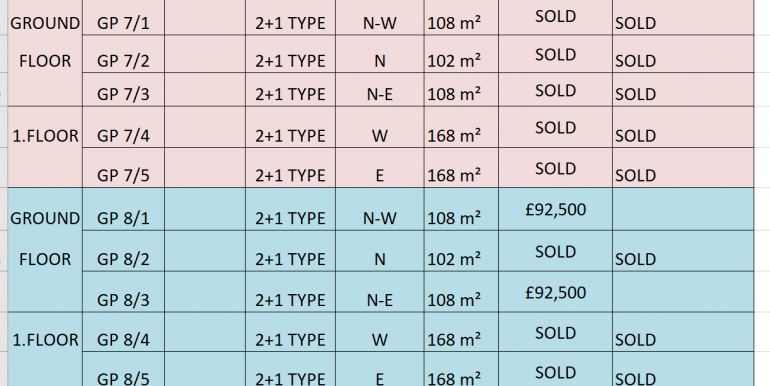This screenshot has width=770, height=386.
Task: Select the 2+1 TYPE cell for GP 7/5
Action: [x=290, y=168]
